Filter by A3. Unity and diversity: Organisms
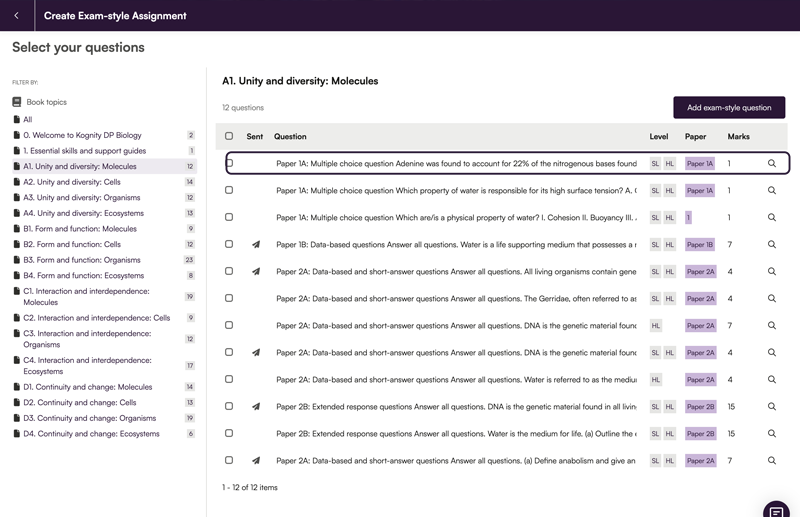Viewport: 800px width, 517px height. click(x=82, y=198)
